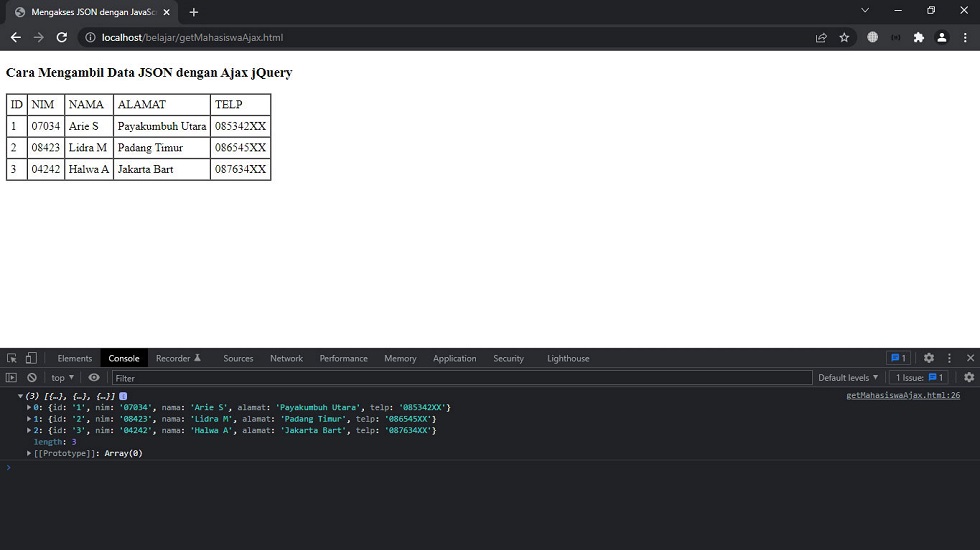The image size is (980, 550).
Task: Open the Extensions puzzle icon
Action: pos(919,38)
